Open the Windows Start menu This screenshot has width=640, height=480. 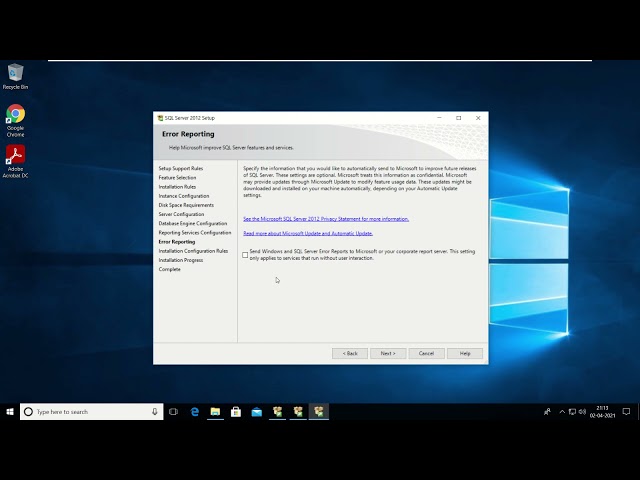coord(10,411)
